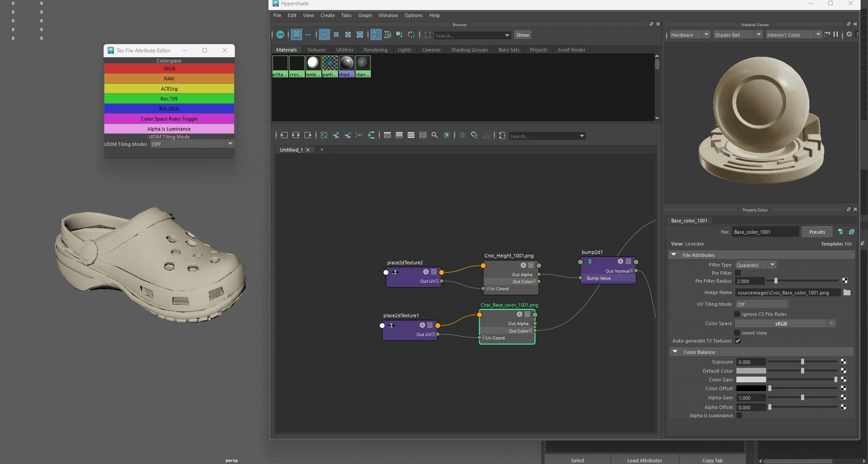Click the Load Attributes button
Image resolution: width=868 pixels, height=464 pixels.
[x=644, y=460]
